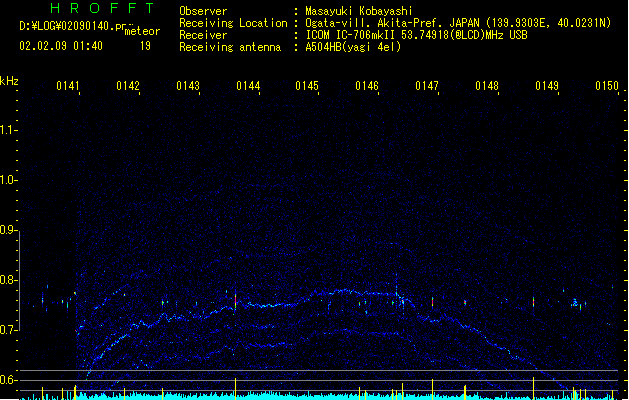Click the 0147 time axis marker

click(427, 86)
